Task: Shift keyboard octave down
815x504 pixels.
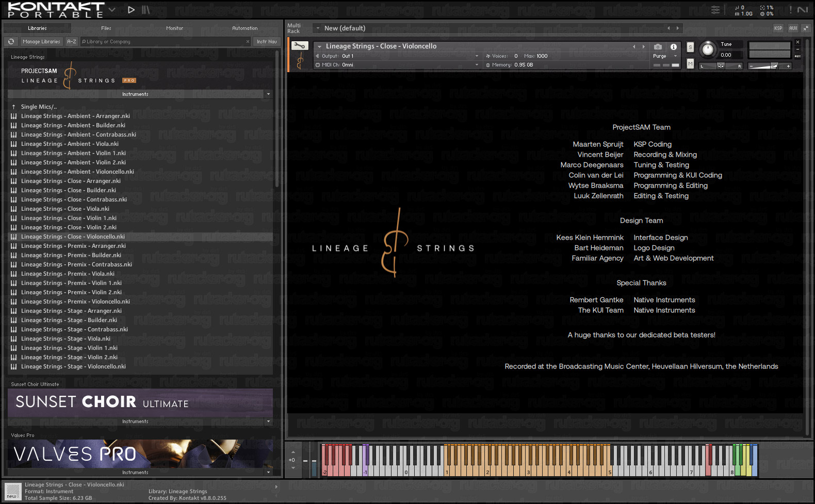Action: [293, 467]
